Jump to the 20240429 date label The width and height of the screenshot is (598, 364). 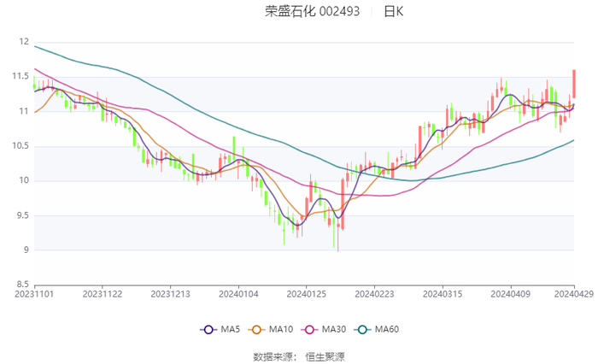(x=574, y=293)
